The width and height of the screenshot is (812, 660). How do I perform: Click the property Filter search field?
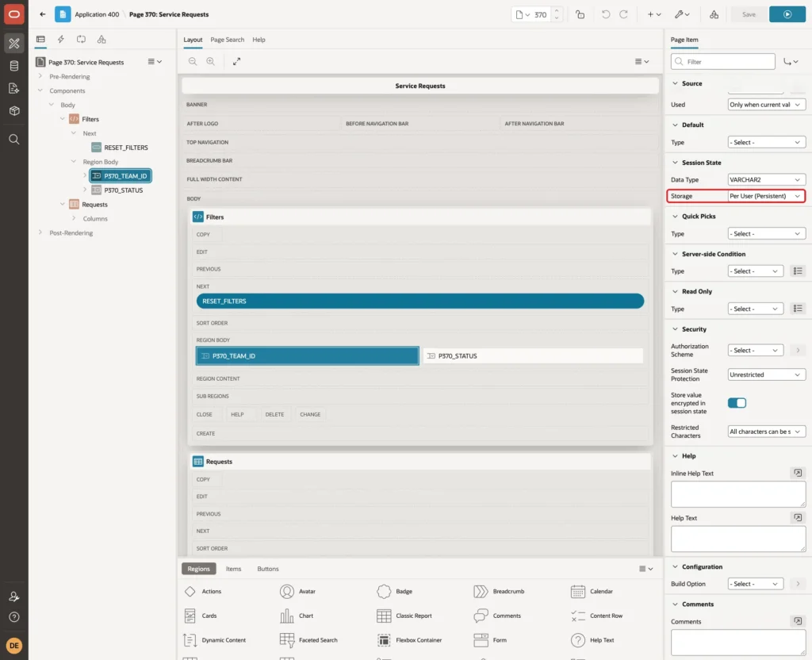coord(723,62)
